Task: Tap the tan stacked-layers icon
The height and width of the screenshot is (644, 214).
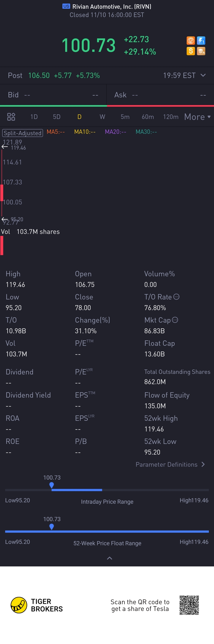Action: point(201,51)
